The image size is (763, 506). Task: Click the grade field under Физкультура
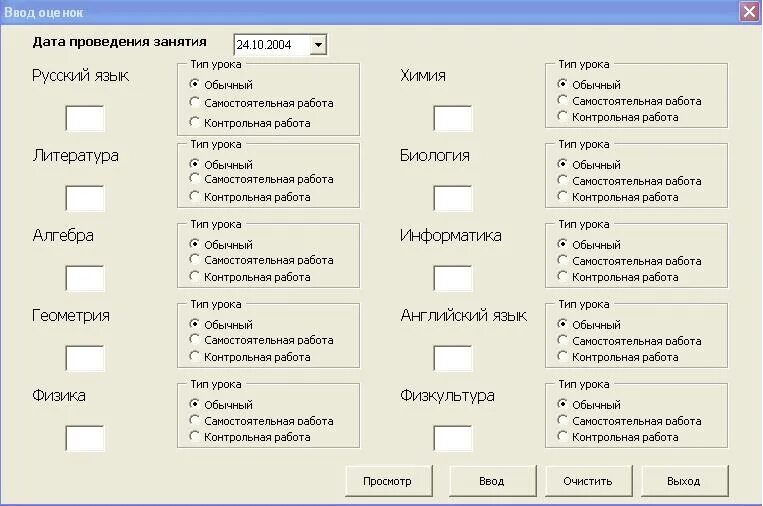click(x=453, y=438)
